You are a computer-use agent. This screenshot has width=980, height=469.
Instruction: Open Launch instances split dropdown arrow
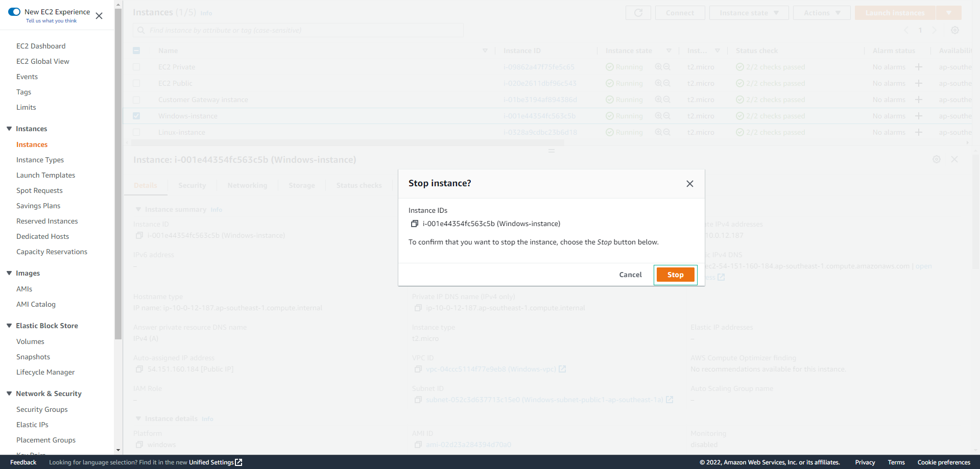[x=948, y=13]
